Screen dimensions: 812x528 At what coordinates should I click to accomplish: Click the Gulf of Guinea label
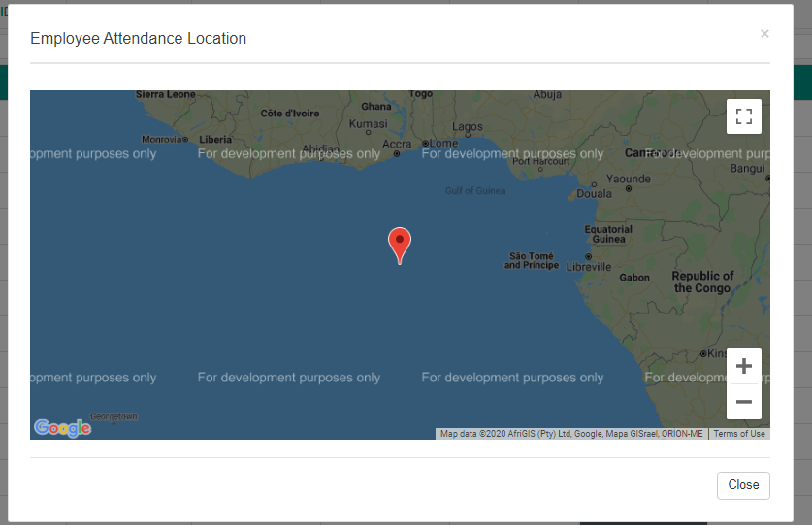pos(475,190)
